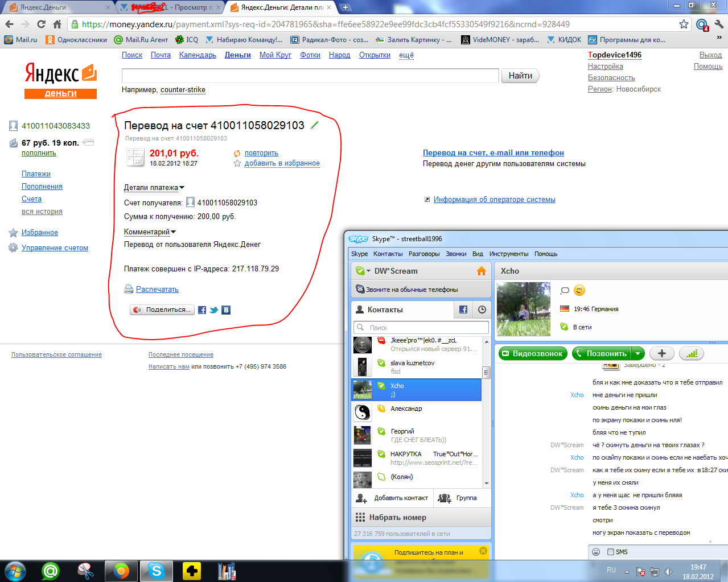The height and width of the screenshot is (582, 728).
Task: Click повторить payment link
Action: click(x=261, y=153)
